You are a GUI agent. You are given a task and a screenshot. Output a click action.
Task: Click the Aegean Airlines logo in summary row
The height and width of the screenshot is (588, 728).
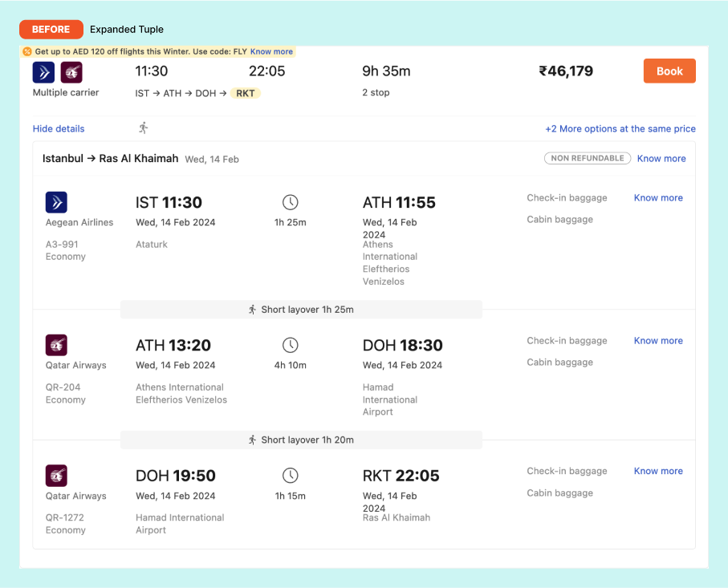click(43, 72)
